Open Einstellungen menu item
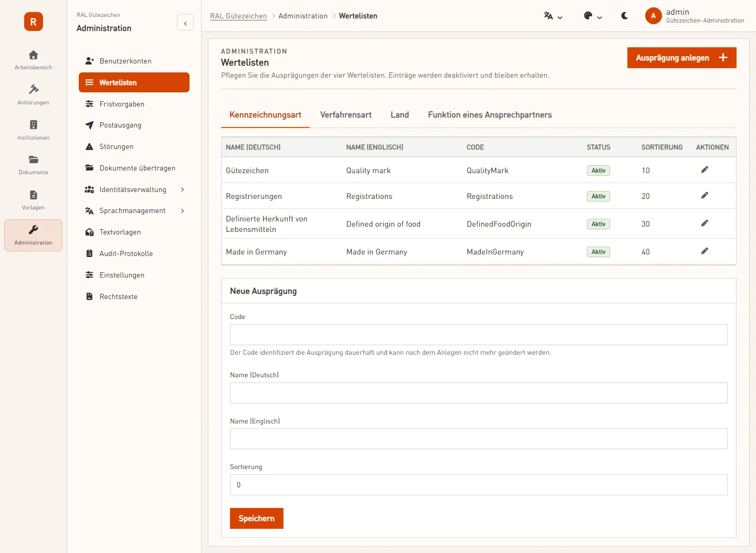Image resolution: width=756 pixels, height=553 pixels. [134, 275]
